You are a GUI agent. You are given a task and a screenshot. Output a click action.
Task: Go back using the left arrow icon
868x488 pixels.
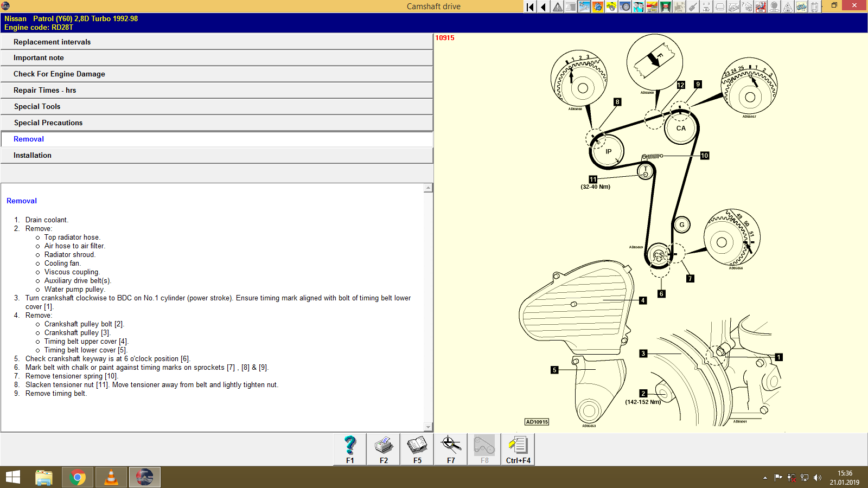(542, 7)
